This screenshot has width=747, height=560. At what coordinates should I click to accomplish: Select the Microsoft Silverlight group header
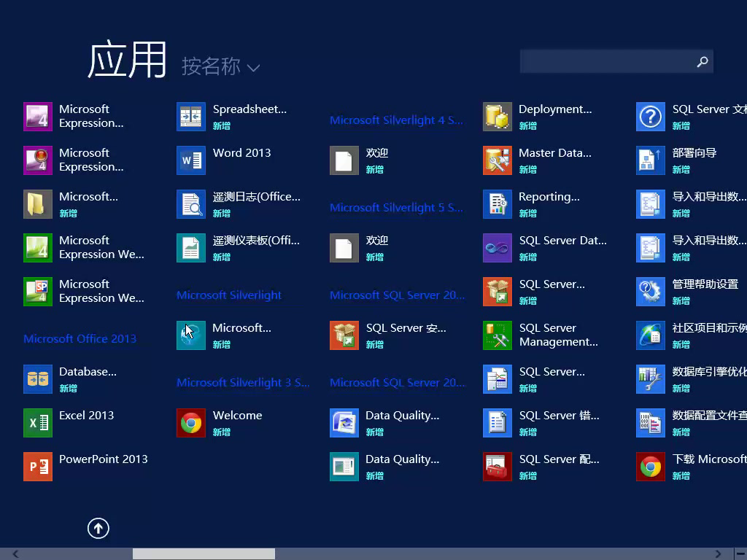[228, 295]
